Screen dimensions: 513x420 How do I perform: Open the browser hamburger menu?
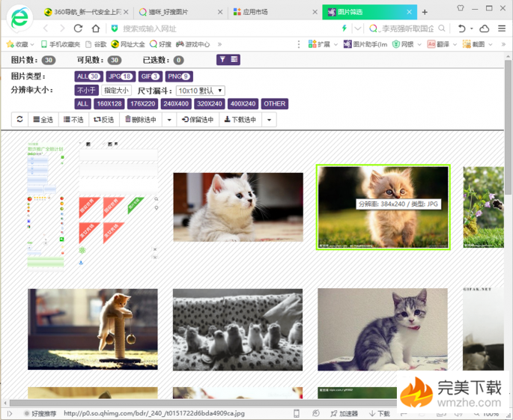pyautogui.click(x=502, y=28)
